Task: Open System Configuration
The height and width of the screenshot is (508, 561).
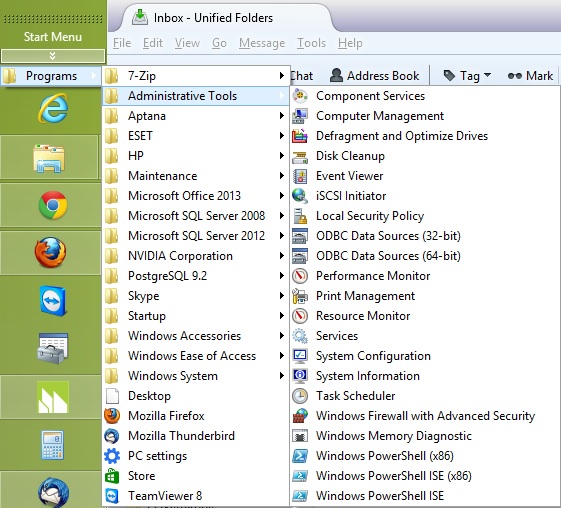Action: (425, 356)
